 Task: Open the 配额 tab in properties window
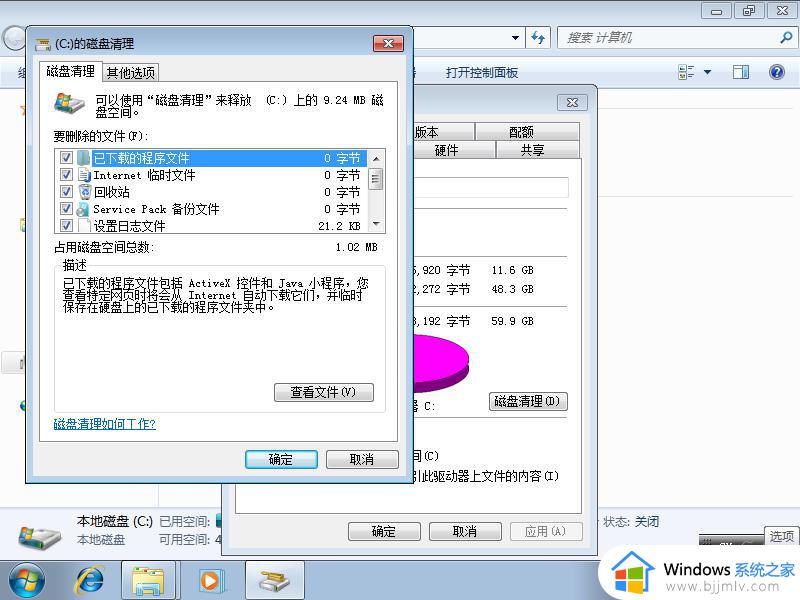(527, 132)
